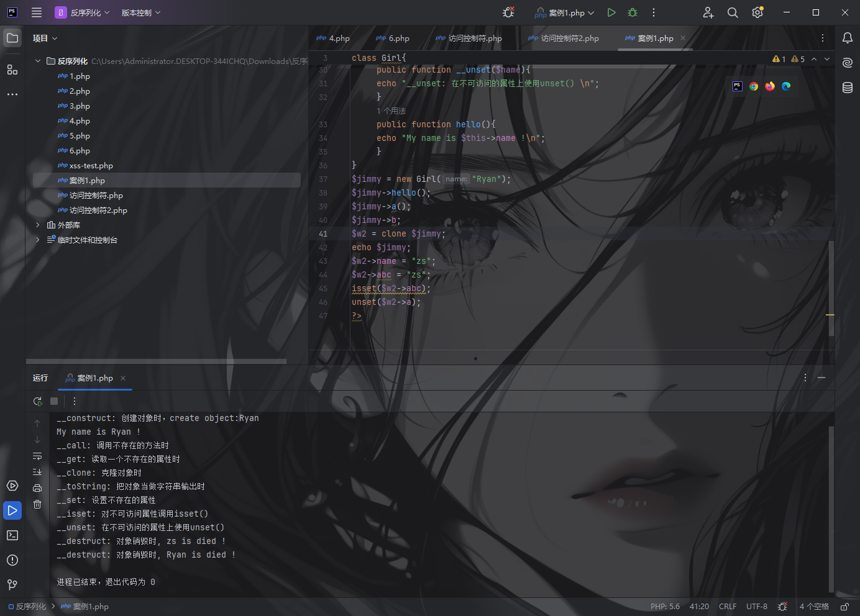The height and width of the screenshot is (616, 860).
Task: Open the main hamburger menu
Action: pyautogui.click(x=37, y=12)
